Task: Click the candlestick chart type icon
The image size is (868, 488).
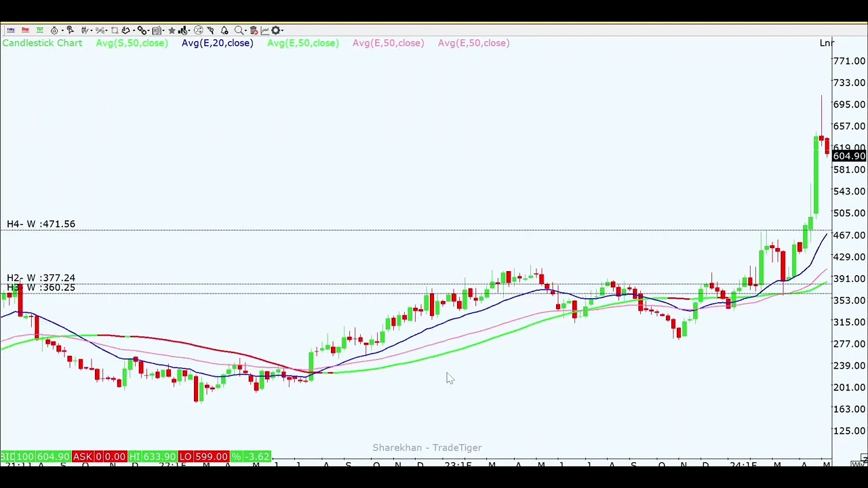Action: click(x=85, y=30)
